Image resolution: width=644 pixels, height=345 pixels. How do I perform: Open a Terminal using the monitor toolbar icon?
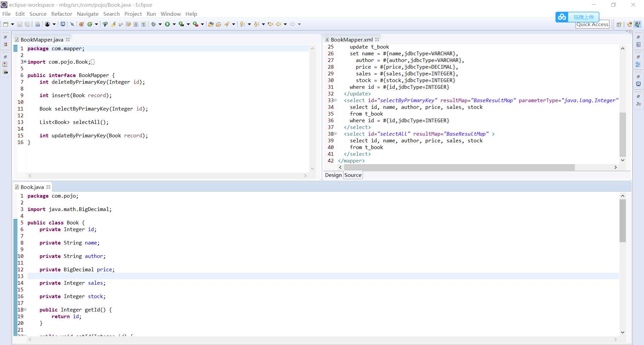63,24
